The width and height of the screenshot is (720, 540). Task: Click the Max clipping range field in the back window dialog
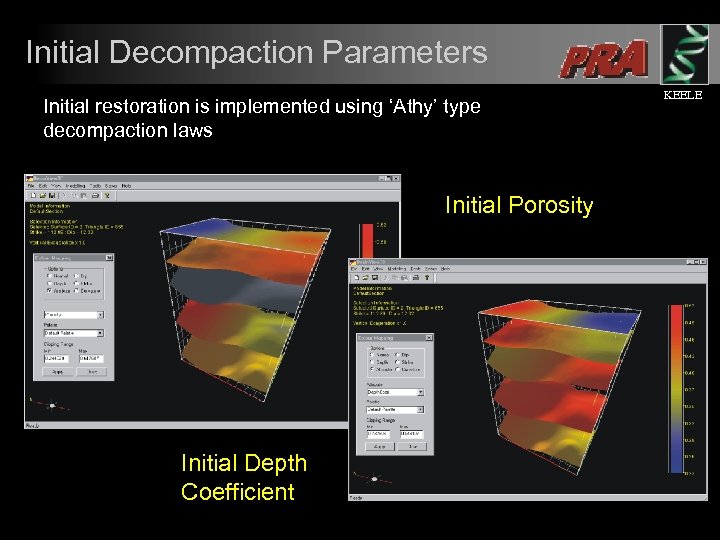91,358
